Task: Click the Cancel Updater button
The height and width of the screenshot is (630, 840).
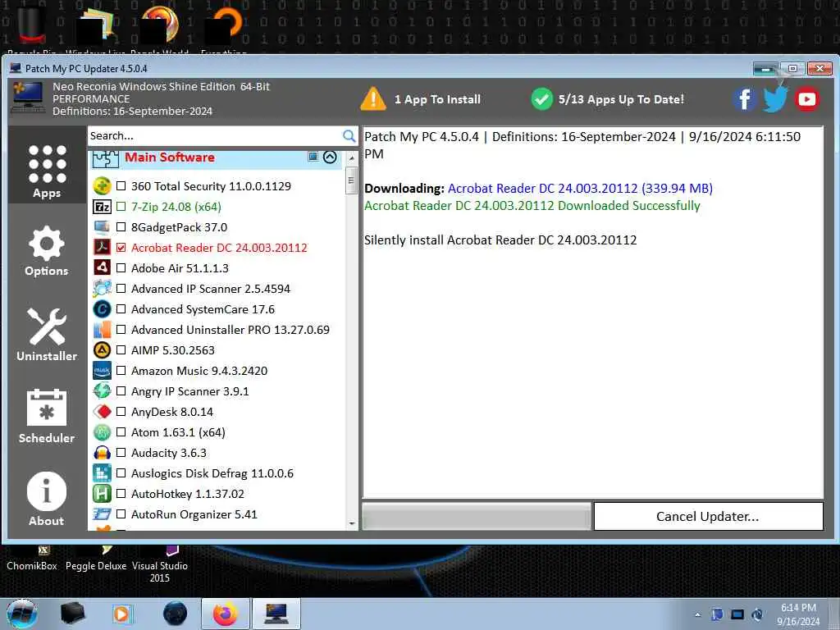Action: click(708, 517)
